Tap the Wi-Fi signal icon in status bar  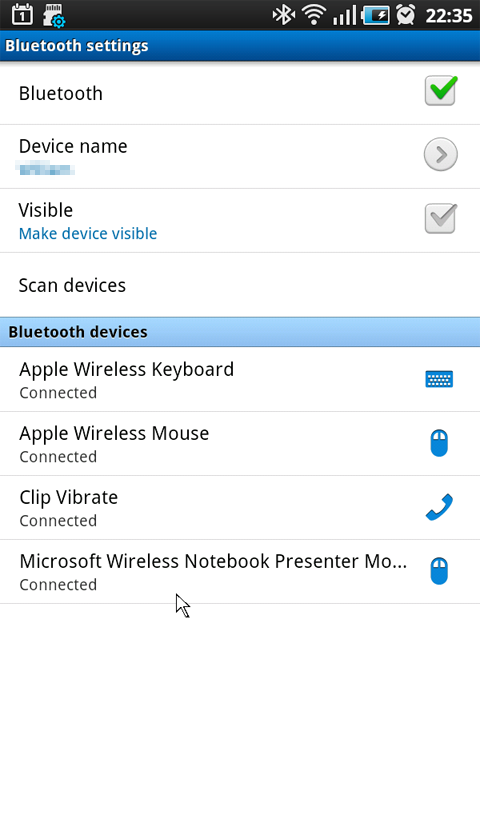click(313, 15)
